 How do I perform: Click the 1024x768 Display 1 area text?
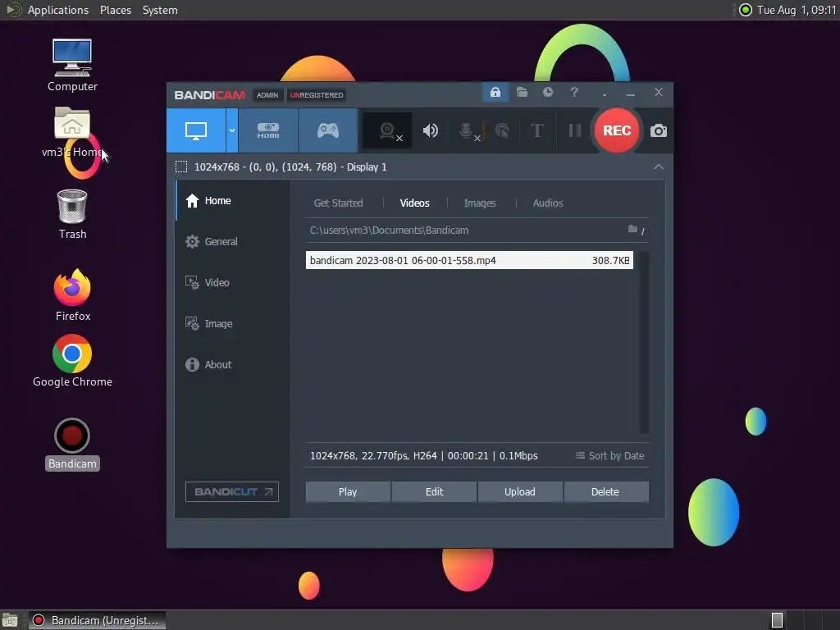click(290, 167)
